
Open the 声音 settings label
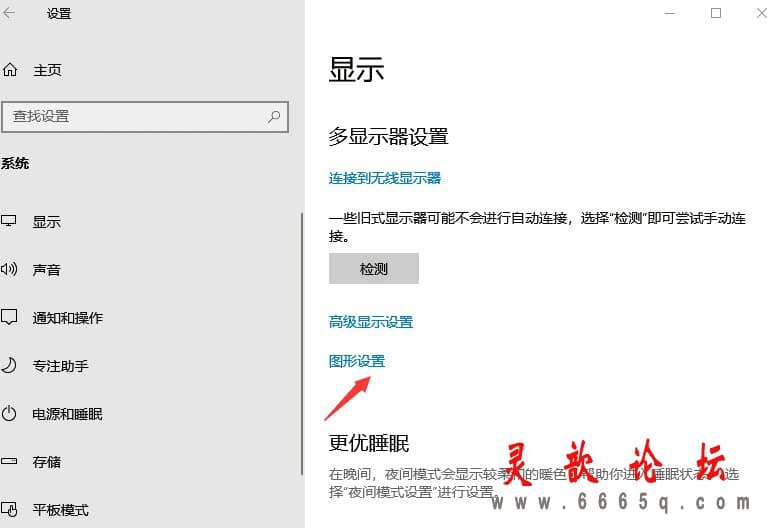(47, 270)
